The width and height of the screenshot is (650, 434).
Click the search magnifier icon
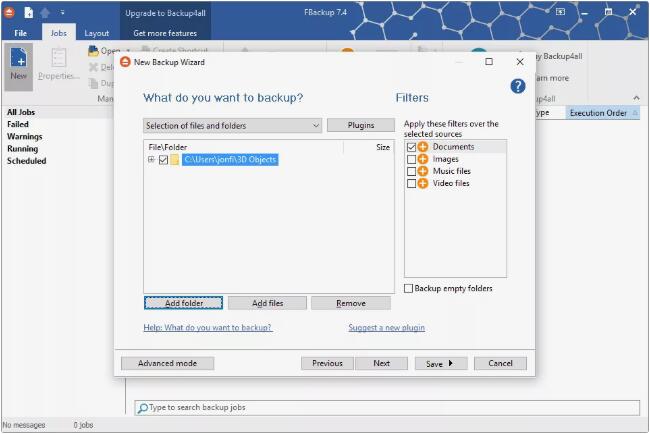(142, 408)
